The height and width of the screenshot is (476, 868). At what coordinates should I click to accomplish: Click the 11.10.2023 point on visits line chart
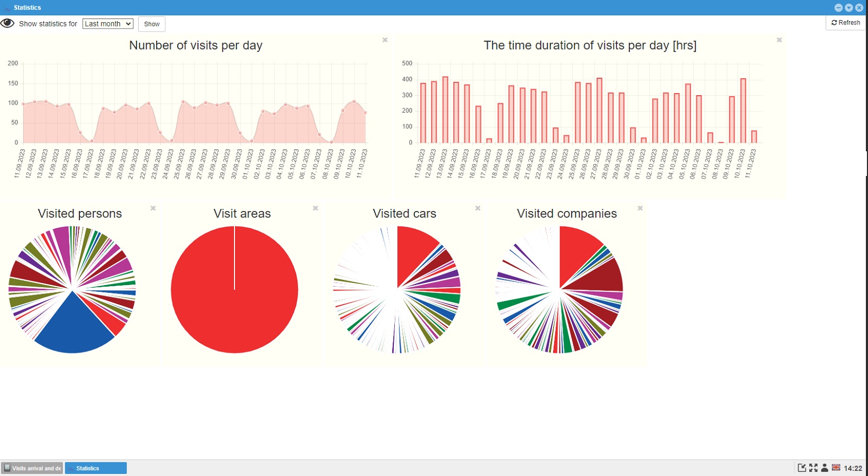point(366,113)
